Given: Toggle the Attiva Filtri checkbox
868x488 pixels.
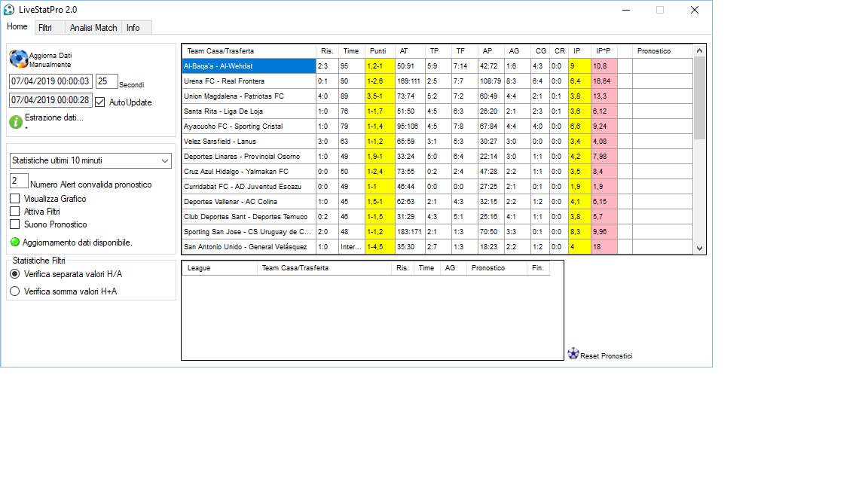Looking at the screenshot, I should click(x=15, y=212).
